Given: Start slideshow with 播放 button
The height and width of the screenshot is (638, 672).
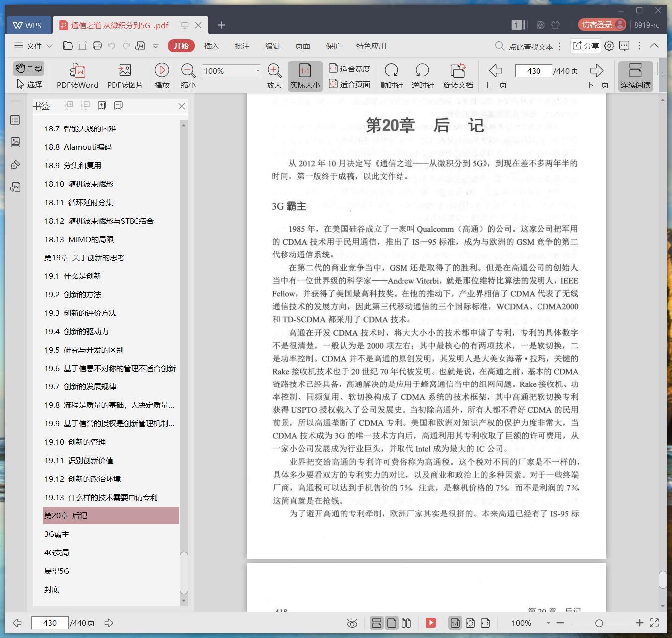Looking at the screenshot, I should pyautogui.click(x=162, y=76).
